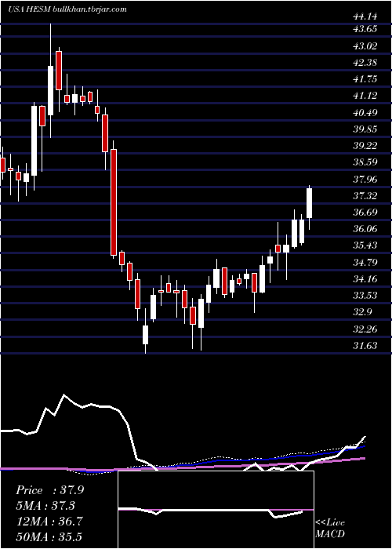392x549 pixels.
Task: Click the 41.75 price axis label
Action: click(365, 79)
